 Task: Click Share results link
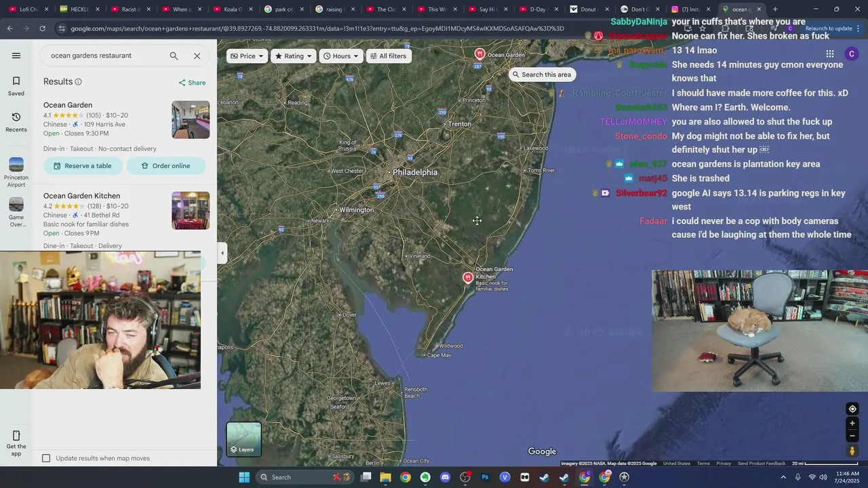[x=192, y=83]
